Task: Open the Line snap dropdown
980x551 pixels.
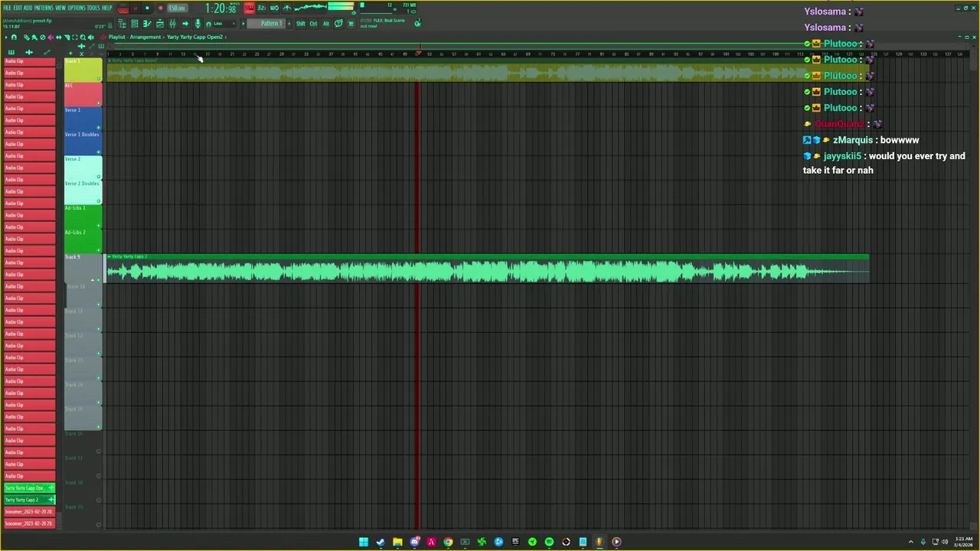Action: click(224, 24)
